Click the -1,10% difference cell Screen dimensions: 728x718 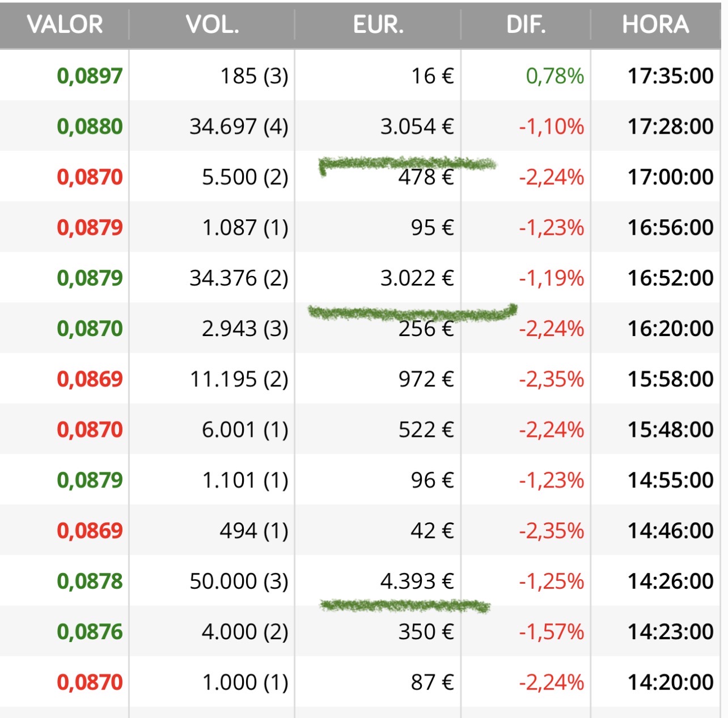(x=551, y=126)
